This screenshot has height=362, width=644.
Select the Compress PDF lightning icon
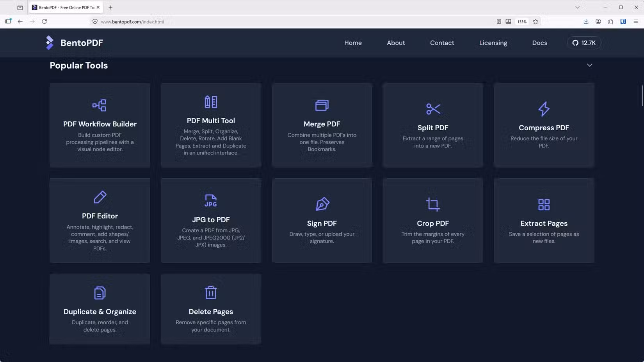543,109
